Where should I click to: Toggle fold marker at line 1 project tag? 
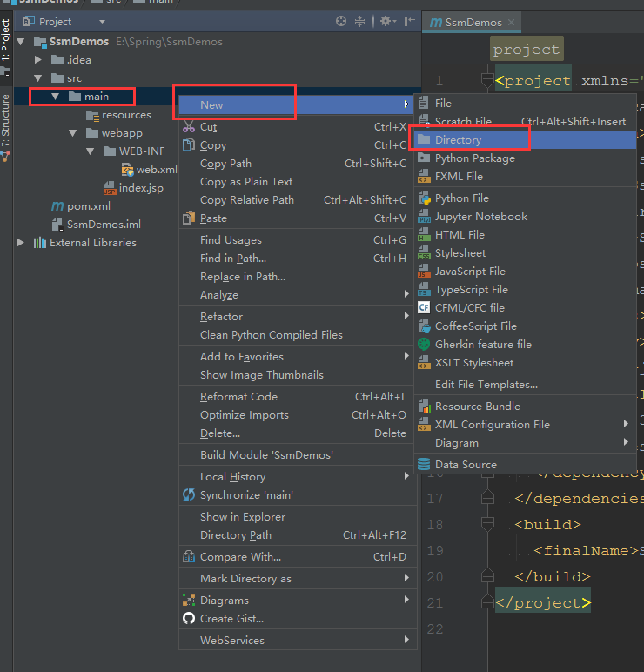point(487,80)
